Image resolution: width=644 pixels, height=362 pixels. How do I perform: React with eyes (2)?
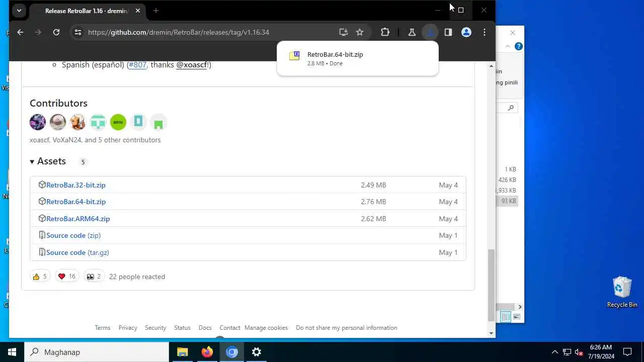(x=94, y=277)
